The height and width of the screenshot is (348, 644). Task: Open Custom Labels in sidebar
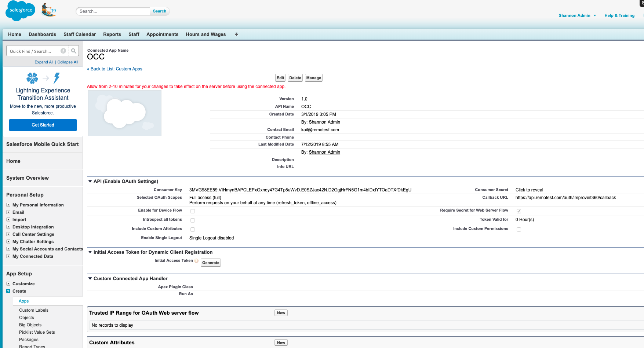point(34,310)
